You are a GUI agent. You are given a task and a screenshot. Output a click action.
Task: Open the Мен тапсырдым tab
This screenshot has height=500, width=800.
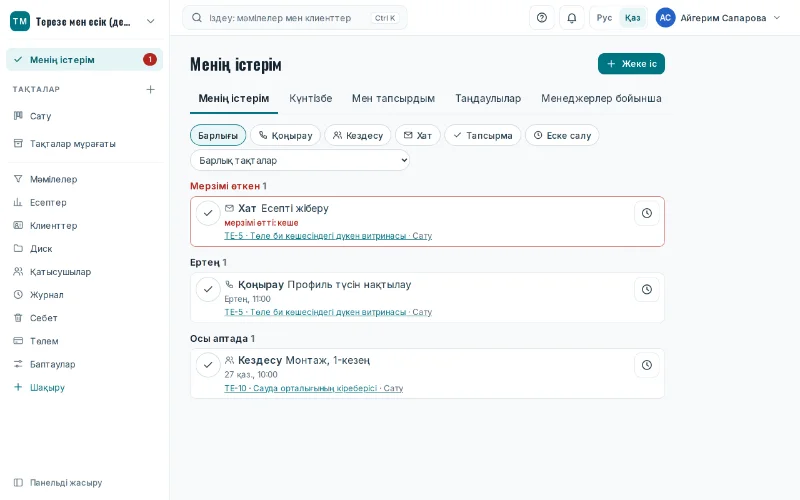tap(393, 98)
